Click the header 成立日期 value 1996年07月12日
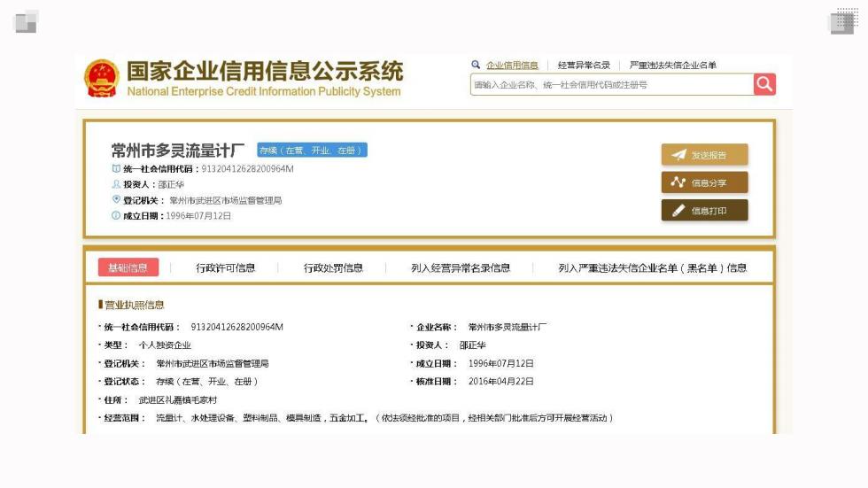This screenshot has width=868, height=488. [x=198, y=216]
